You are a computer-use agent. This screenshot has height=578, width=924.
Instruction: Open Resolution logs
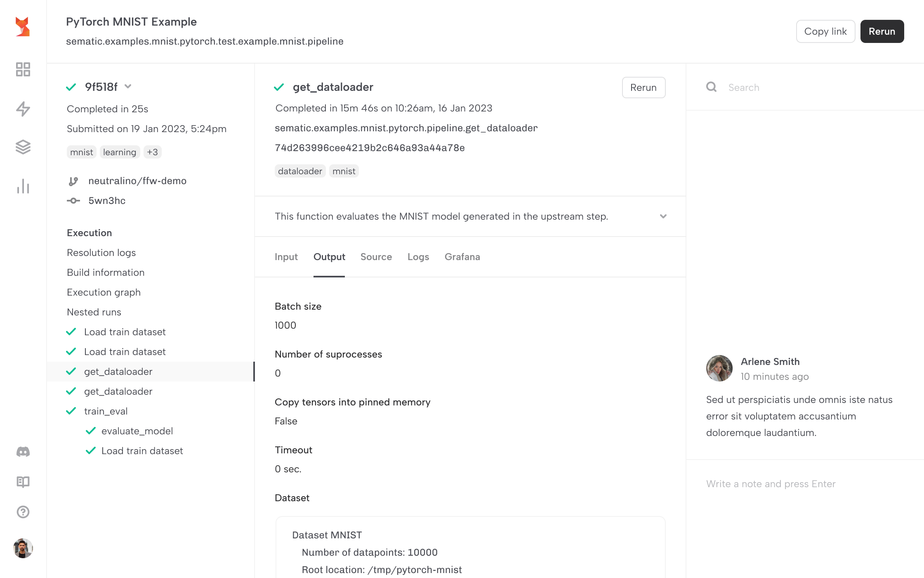[x=101, y=253]
